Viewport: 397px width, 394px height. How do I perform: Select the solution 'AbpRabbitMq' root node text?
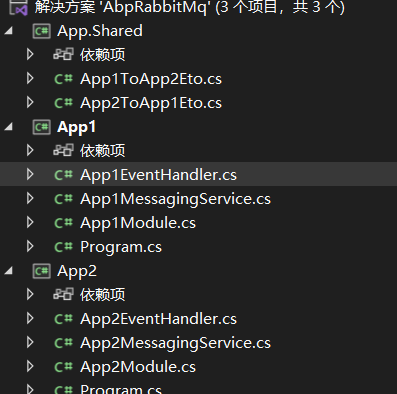point(190,7)
